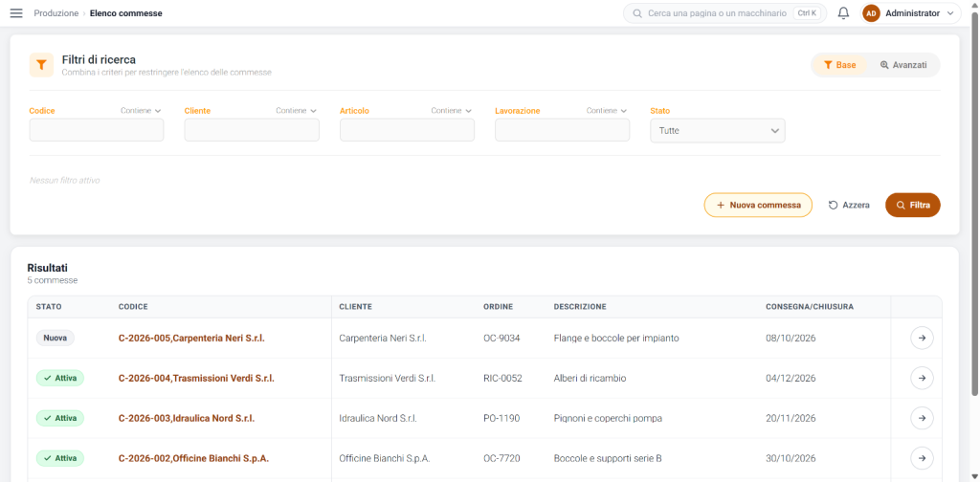Image resolution: width=980 pixels, height=482 pixels.
Task: Click the orange filter funnel icon
Action: point(41,64)
